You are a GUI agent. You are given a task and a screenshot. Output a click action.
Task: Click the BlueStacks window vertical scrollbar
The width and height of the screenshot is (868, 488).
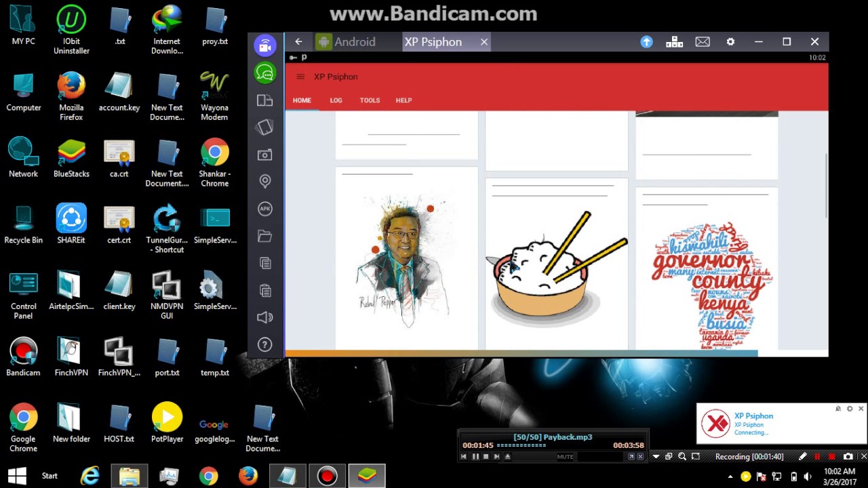click(x=825, y=186)
